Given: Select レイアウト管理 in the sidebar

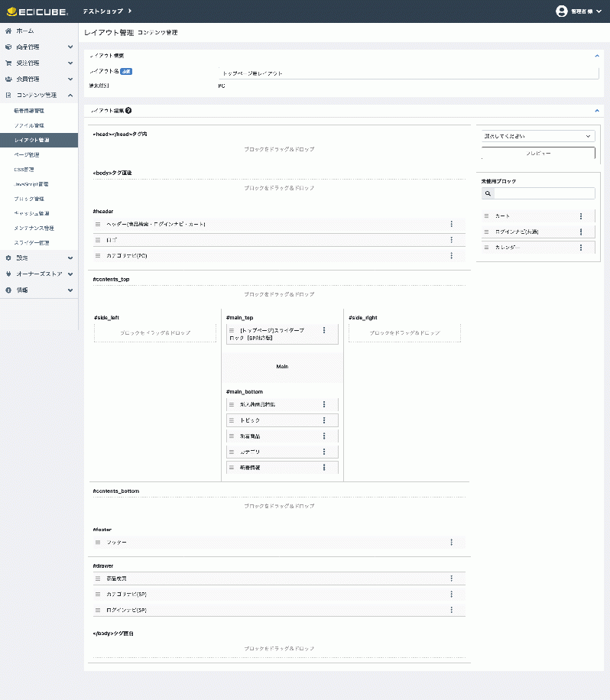Looking at the screenshot, I should pos(39,140).
